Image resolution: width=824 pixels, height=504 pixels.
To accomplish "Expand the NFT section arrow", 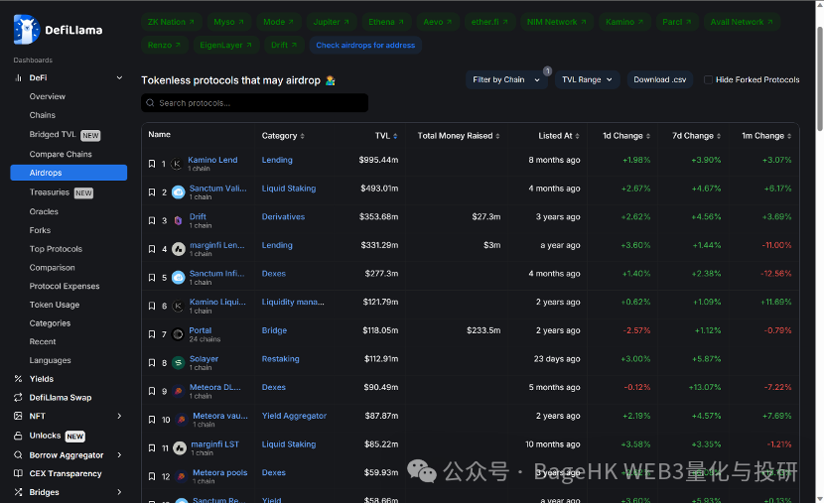I will tap(119, 416).
